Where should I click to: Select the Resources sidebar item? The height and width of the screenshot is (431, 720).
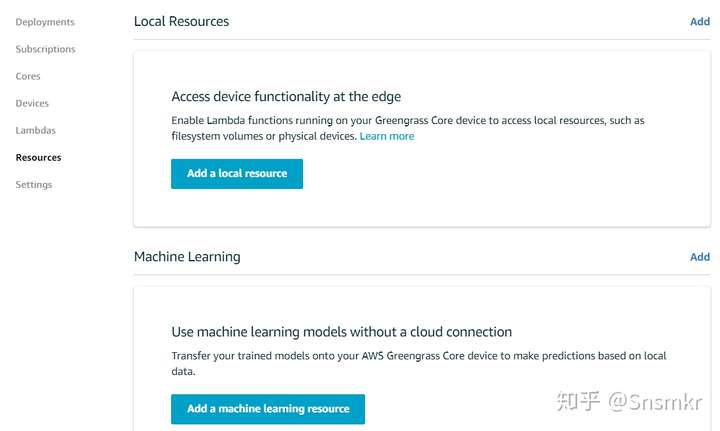tap(38, 157)
